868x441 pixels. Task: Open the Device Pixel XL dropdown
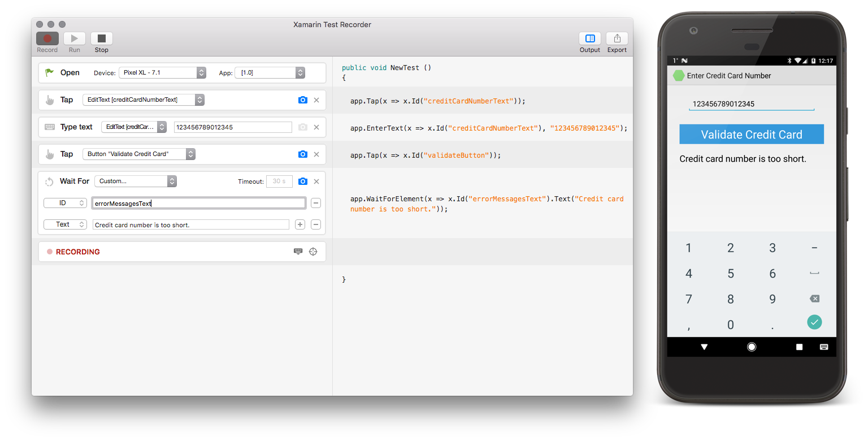pyautogui.click(x=162, y=72)
